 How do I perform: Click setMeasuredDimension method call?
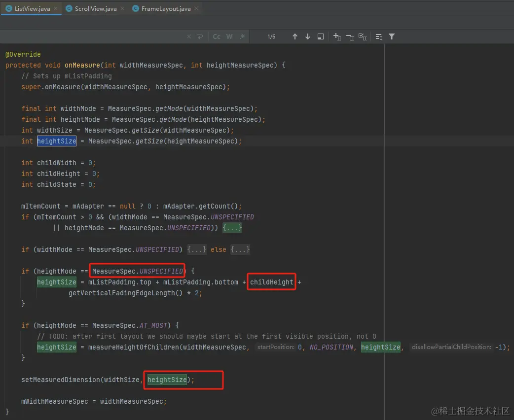[x=61, y=380]
